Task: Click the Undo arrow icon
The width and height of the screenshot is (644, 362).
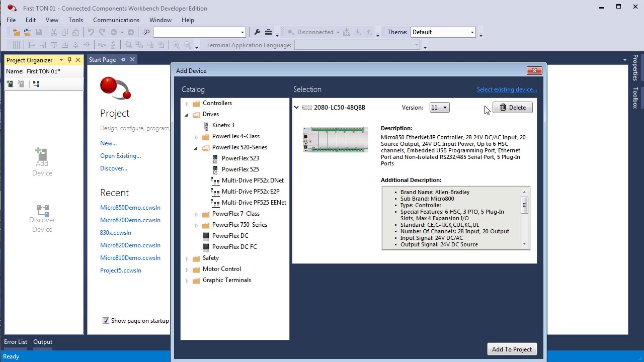Action: pyautogui.click(x=91, y=32)
